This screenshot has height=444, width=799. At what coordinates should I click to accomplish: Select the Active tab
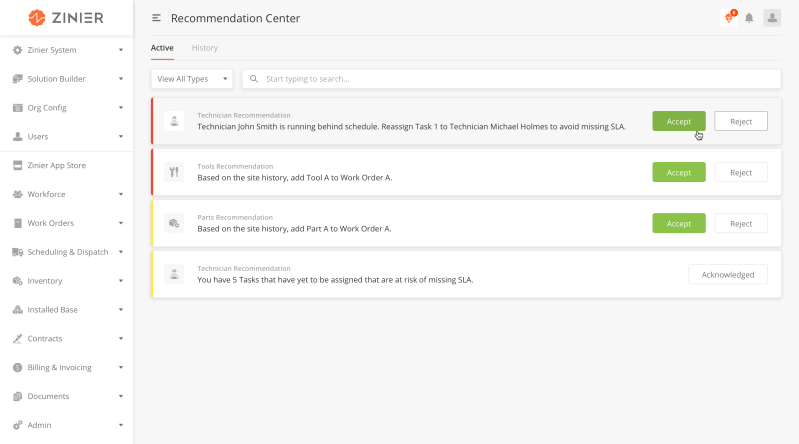(162, 48)
